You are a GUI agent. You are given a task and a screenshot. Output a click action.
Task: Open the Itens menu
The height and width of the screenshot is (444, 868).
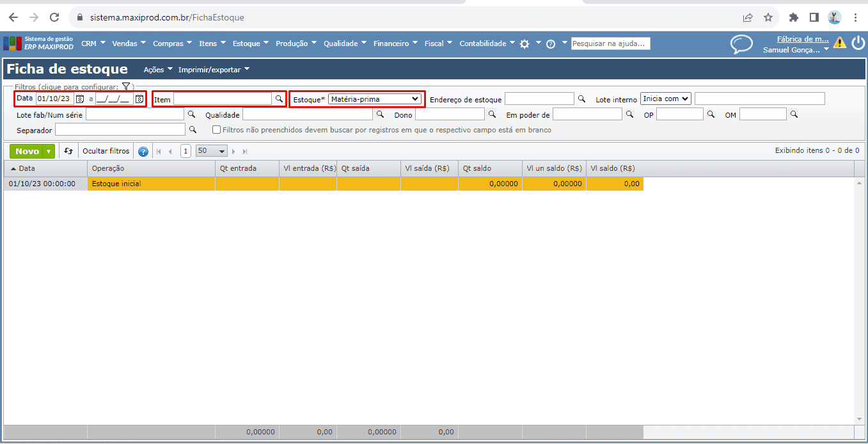coord(212,44)
